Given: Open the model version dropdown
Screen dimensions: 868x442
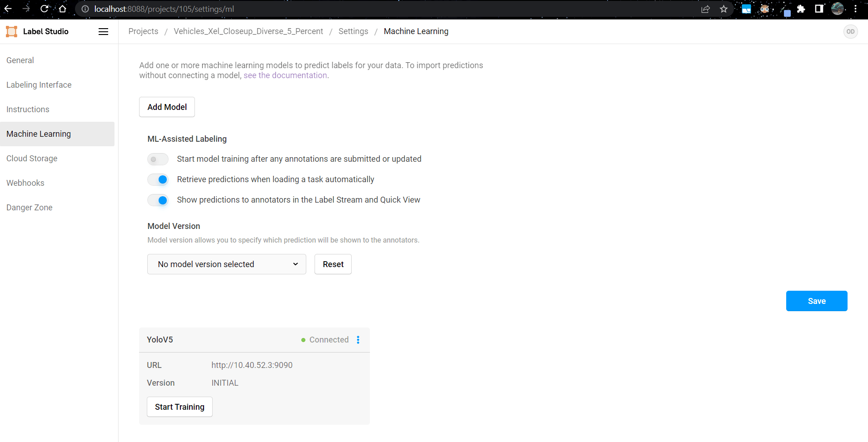Looking at the screenshot, I should [x=226, y=264].
